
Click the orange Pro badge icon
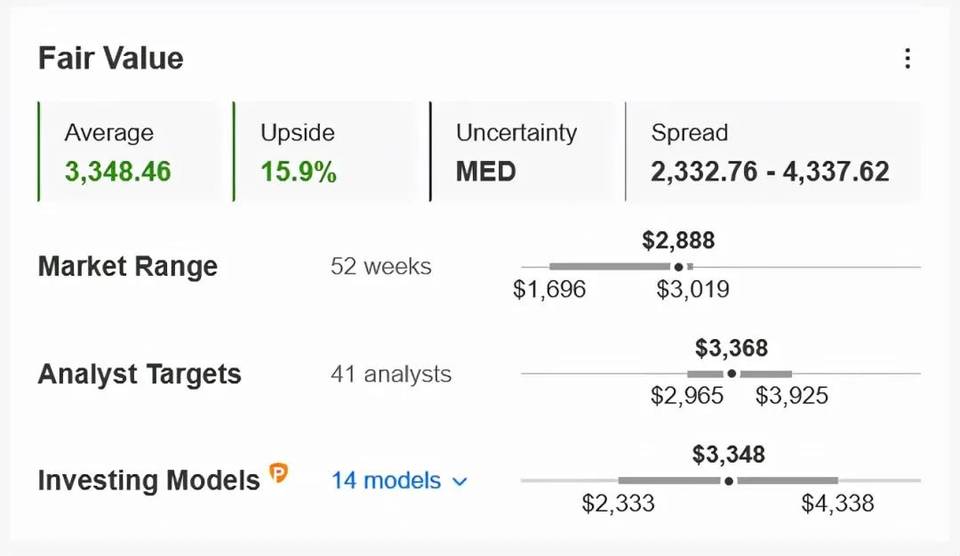tap(279, 473)
